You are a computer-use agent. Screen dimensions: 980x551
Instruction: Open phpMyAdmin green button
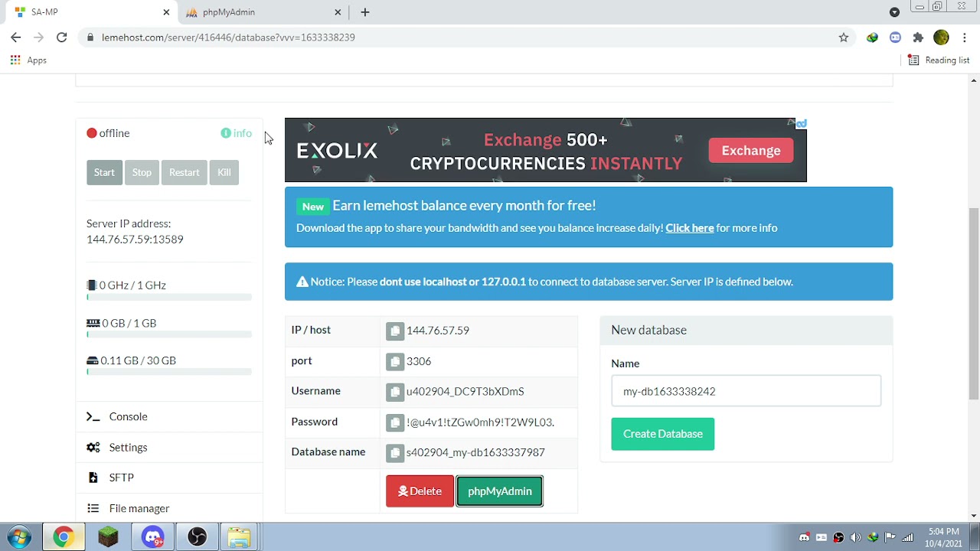500,491
